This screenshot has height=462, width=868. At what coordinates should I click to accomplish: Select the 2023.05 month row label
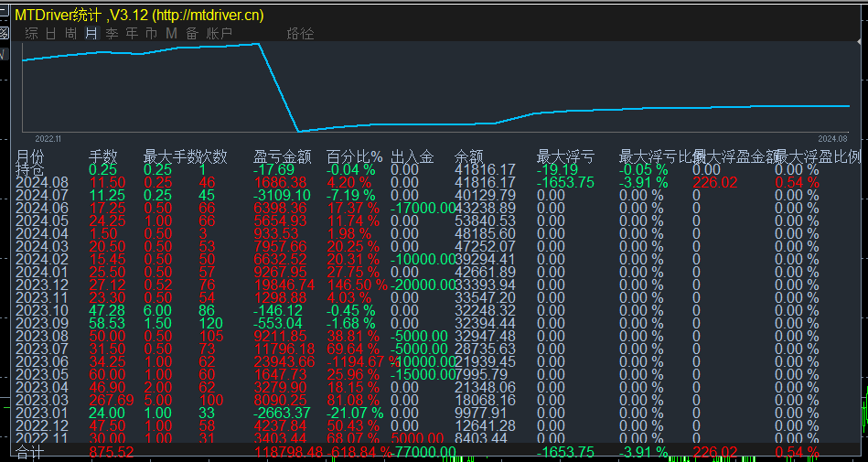[x=42, y=374]
